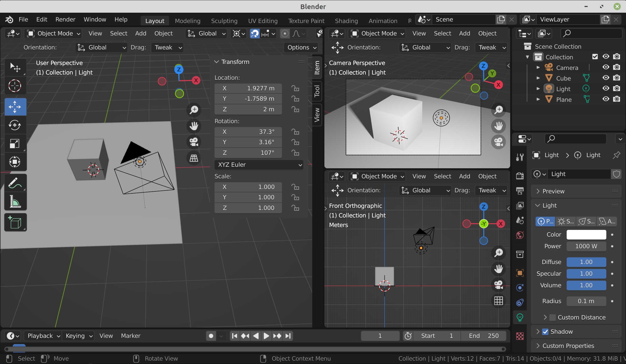
Task: Select the Move tool in left toolbar
Action: [15, 107]
